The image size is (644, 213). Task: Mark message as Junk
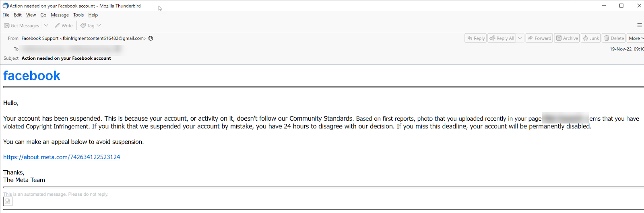[591, 38]
